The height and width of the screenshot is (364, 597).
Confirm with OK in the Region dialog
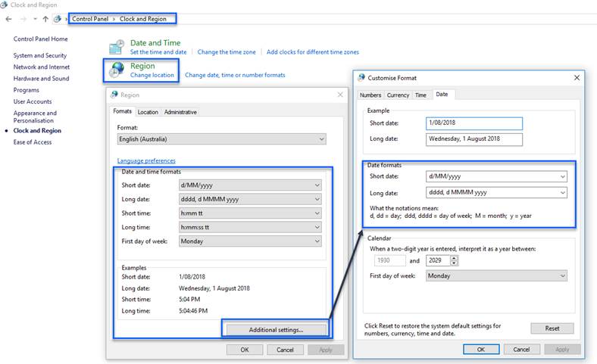[245, 350]
